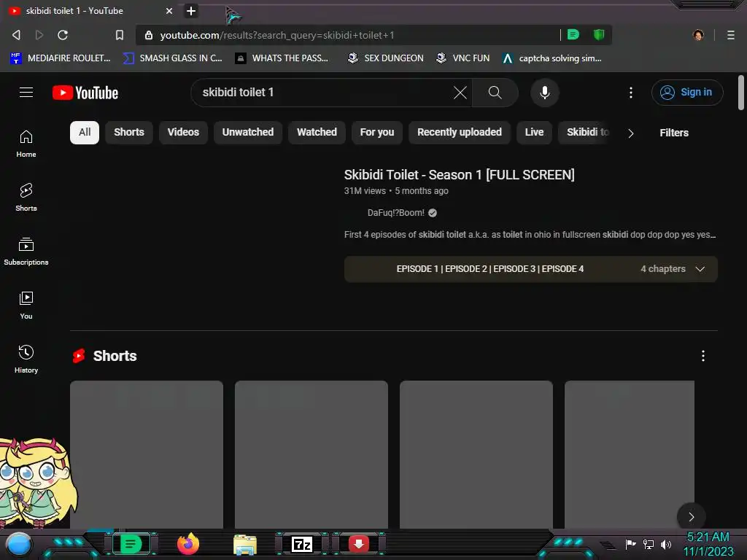Screen dimensions: 747x560
Task: Open the YouTube guide hamburger menu
Action: pos(26,93)
